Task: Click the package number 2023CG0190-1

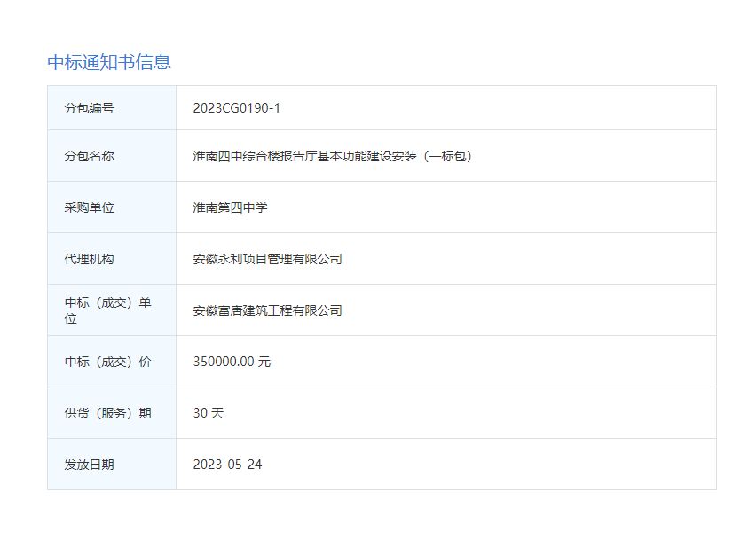Action: click(232, 106)
